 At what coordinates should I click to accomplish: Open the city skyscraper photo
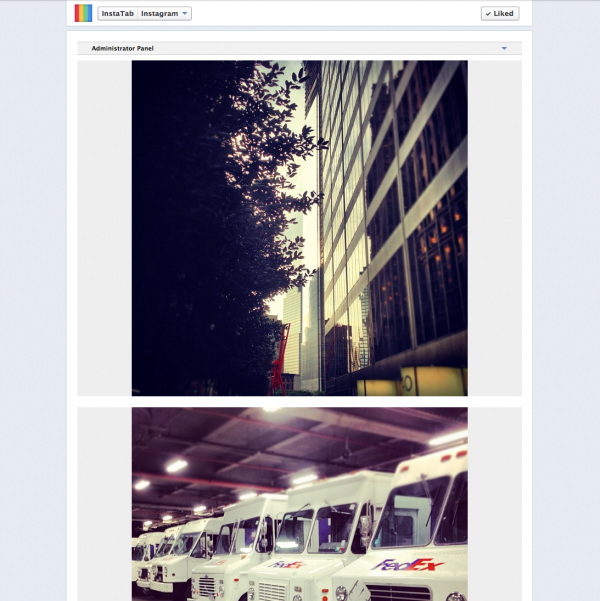coord(299,228)
